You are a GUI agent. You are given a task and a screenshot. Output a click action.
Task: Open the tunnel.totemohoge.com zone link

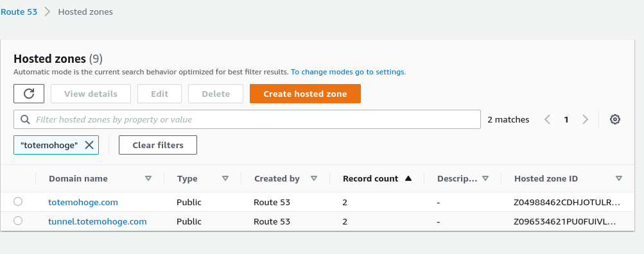click(98, 221)
